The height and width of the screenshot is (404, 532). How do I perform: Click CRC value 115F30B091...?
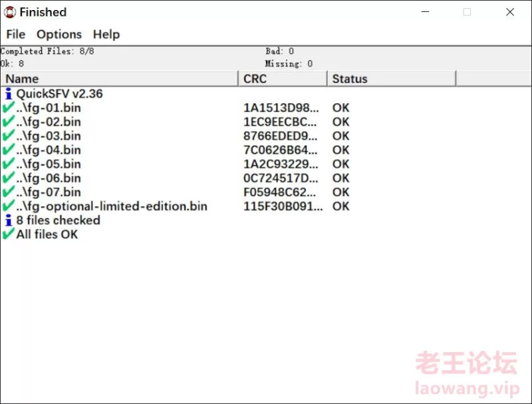click(x=283, y=206)
